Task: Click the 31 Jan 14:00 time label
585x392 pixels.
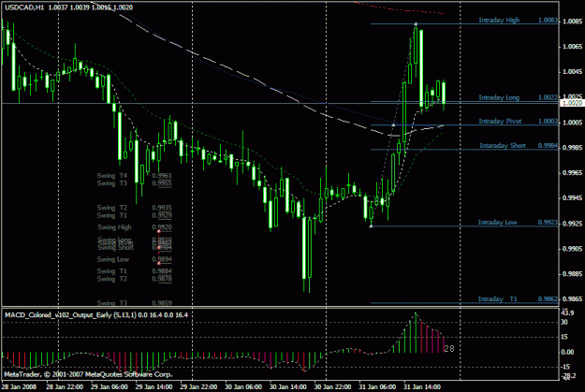Action: [422, 386]
